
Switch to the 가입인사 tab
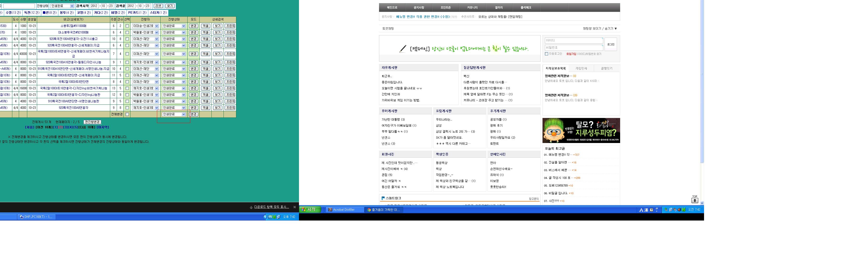click(581, 68)
